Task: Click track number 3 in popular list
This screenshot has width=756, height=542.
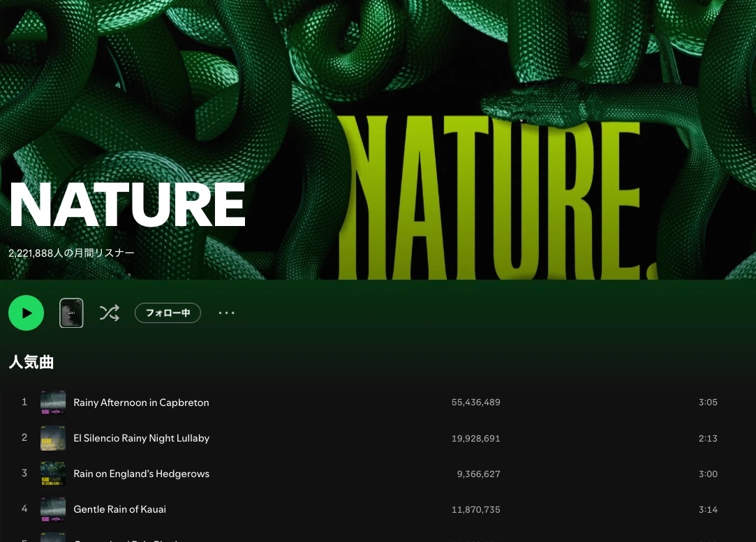Action: pos(24,473)
